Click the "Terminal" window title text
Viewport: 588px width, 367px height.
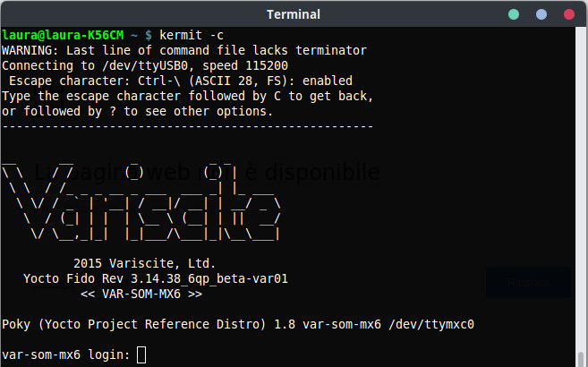(294, 14)
